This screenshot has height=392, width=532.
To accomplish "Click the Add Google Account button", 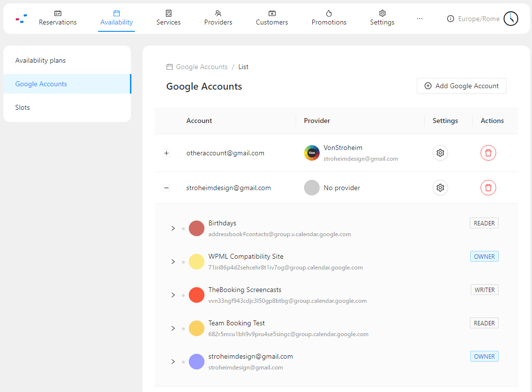I will pos(461,85).
